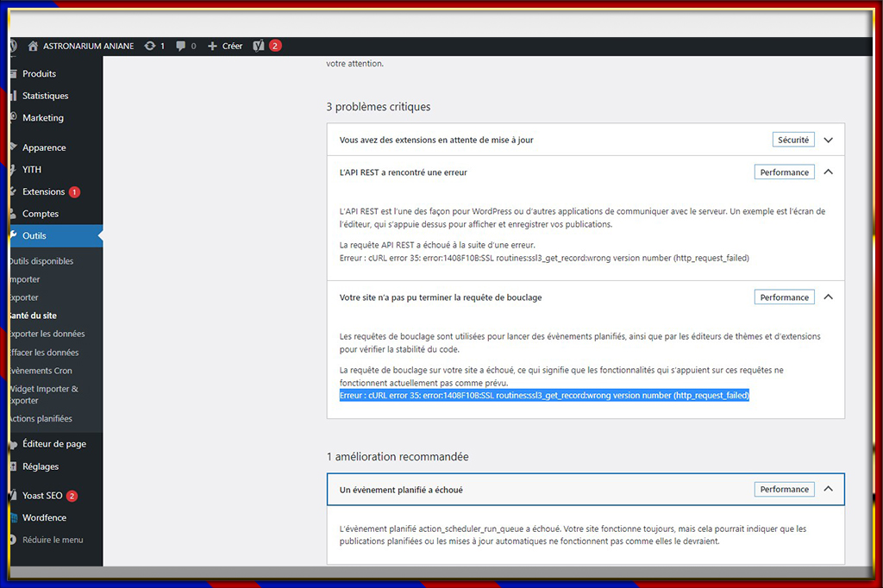The height and width of the screenshot is (588, 883).
Task: Click Réduire le menu
Action: tap(53, 540)
